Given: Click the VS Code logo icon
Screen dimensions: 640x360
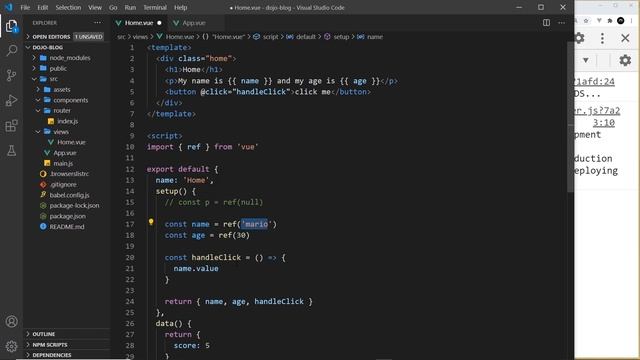Looking at the screenshot, I should click(x=9, y=7).
